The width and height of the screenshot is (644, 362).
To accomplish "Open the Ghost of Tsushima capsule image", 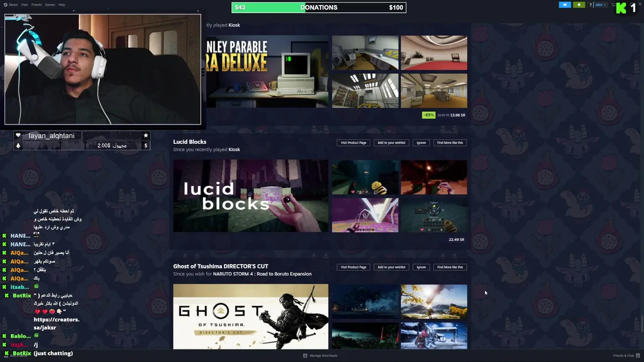I will (251, 317).
